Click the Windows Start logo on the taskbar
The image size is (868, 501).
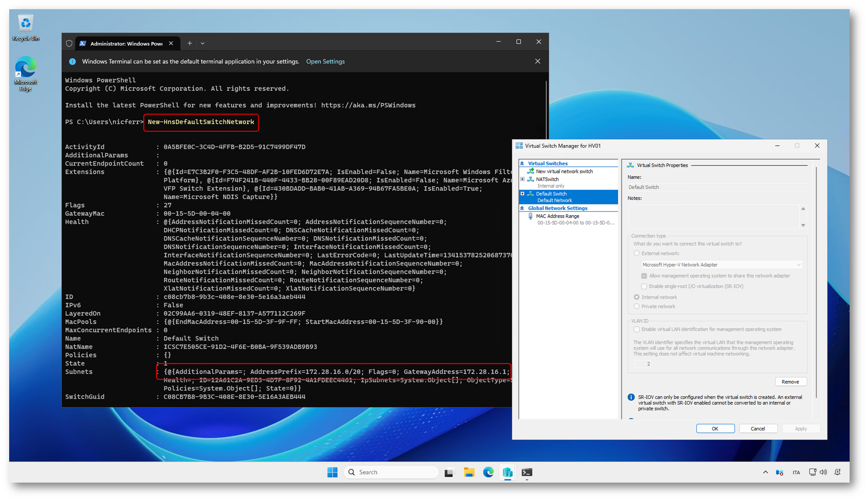click(x=332, y=472)
